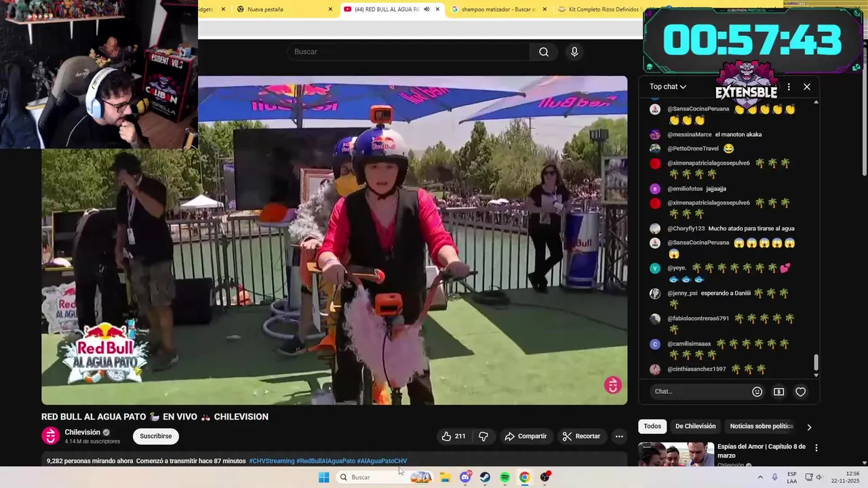Show hidden system tray icons
Viewport: 868px width, 488px height.
pos(760,477)
